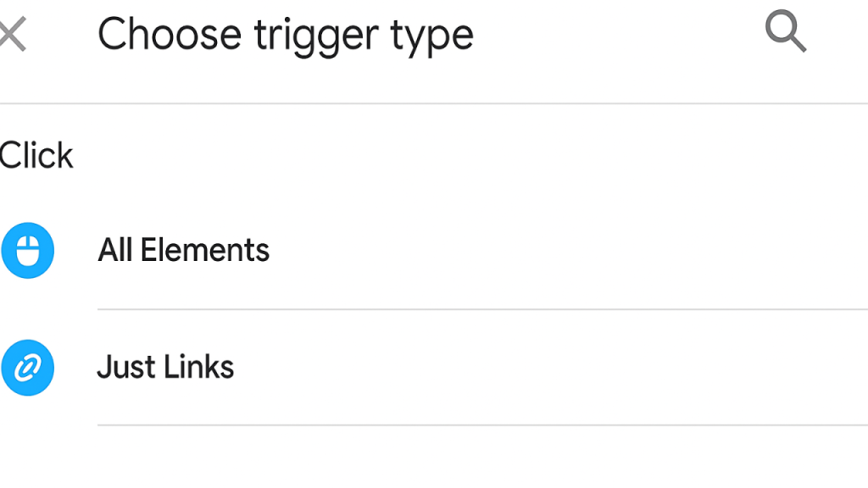868x488 pixels.
Task: Select the All Elements trigger type
Action: click(x=183, y=250)
